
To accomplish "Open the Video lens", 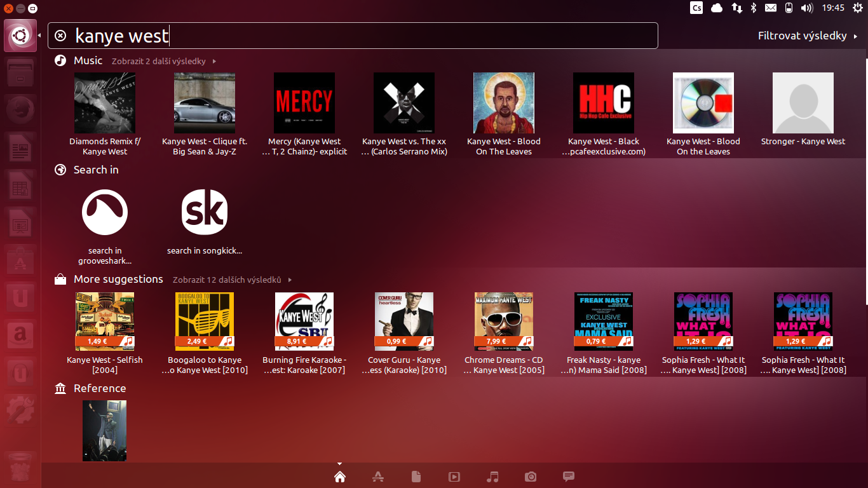I will [454, 476].
